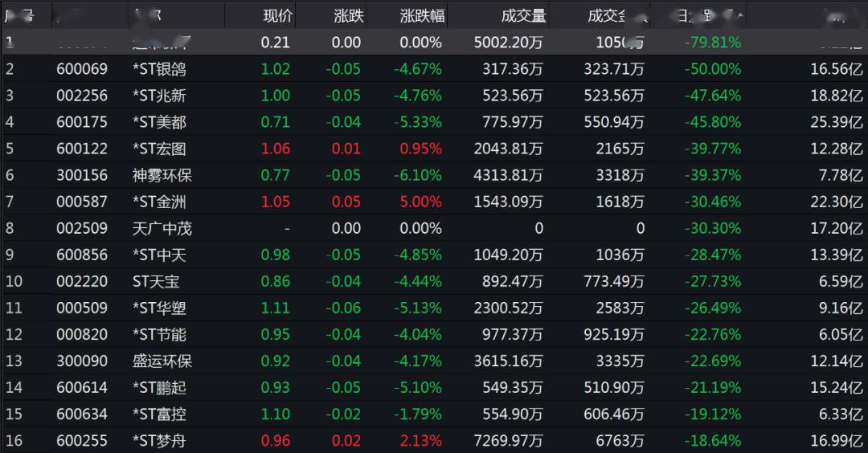This screenshot has width=868, height=453.
Task: Click the 成交量 column header
Action: pyautogui.click(x=524, y=15)
